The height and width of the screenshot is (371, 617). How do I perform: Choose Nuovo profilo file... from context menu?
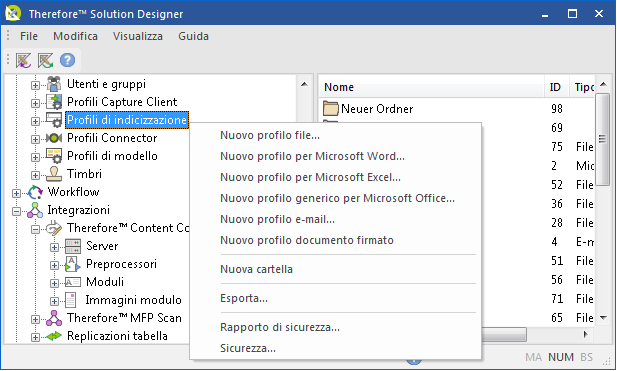335,135
